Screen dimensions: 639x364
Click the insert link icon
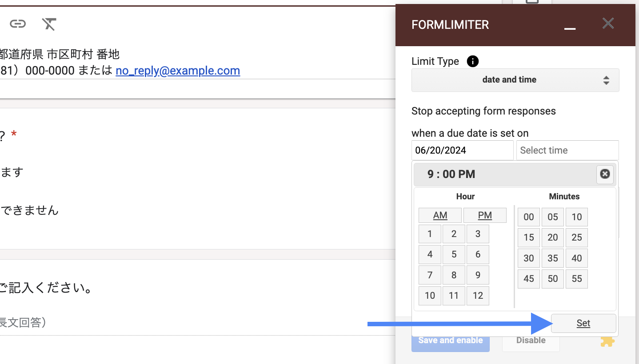click(x=18, y=24)
